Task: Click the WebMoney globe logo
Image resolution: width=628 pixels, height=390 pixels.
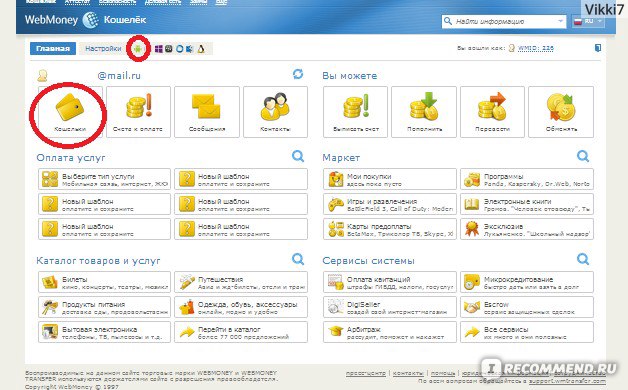Action: point(90,20)
